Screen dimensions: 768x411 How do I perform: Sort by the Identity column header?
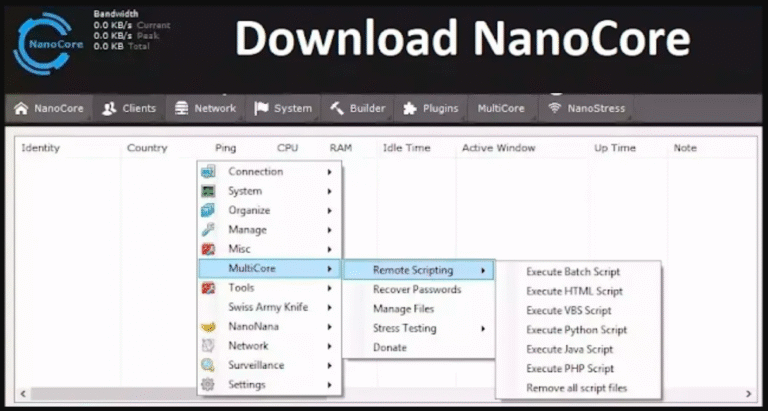pos(41,148)
